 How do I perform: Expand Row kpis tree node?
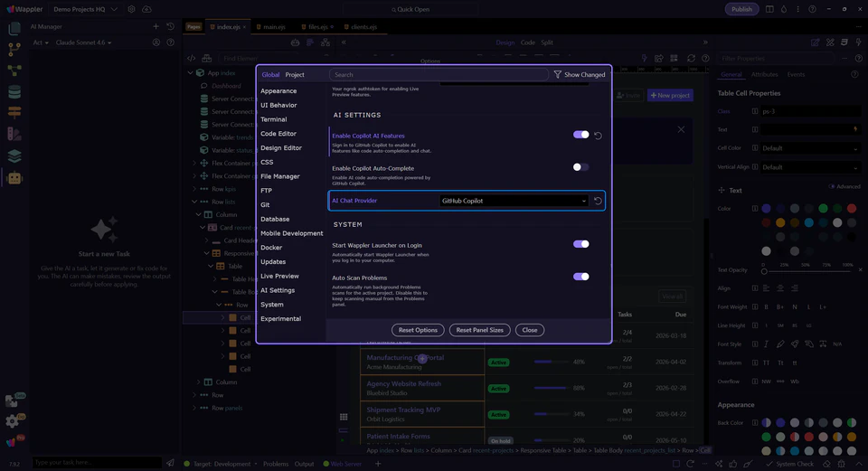click(x=194, y=189)
